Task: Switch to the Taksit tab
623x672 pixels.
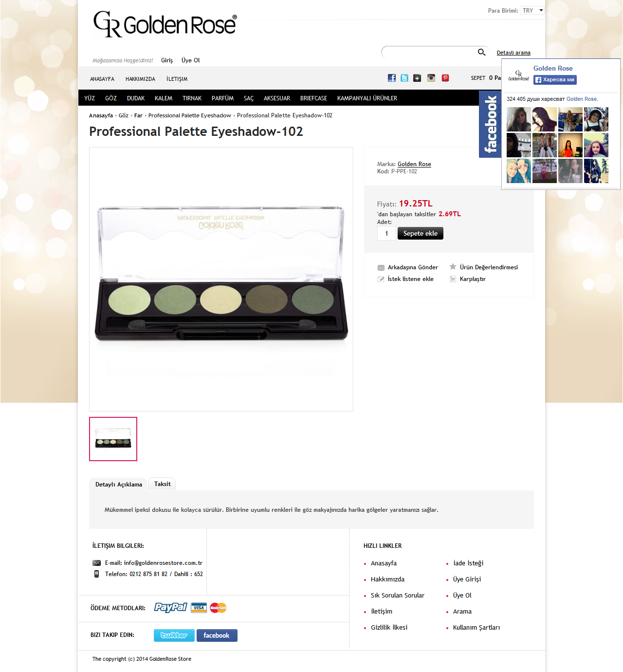Action: coord(162,484)
